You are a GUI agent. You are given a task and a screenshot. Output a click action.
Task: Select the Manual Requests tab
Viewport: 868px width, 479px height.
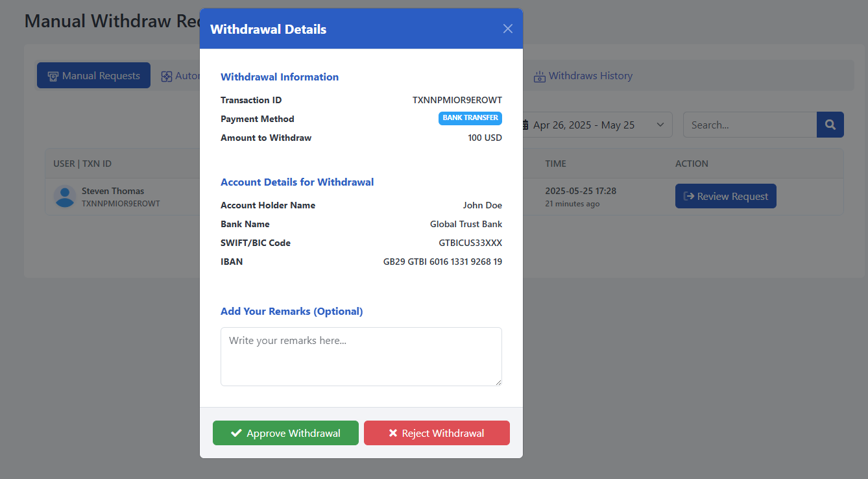(93, 75)
